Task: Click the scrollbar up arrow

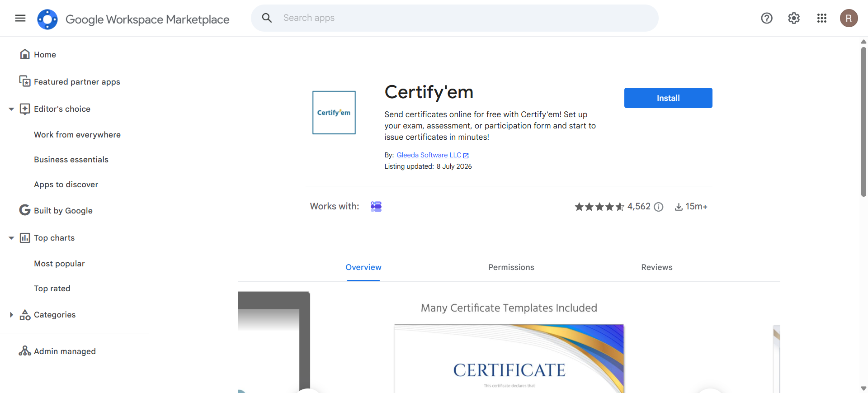Action: click(x=863, y=42)
